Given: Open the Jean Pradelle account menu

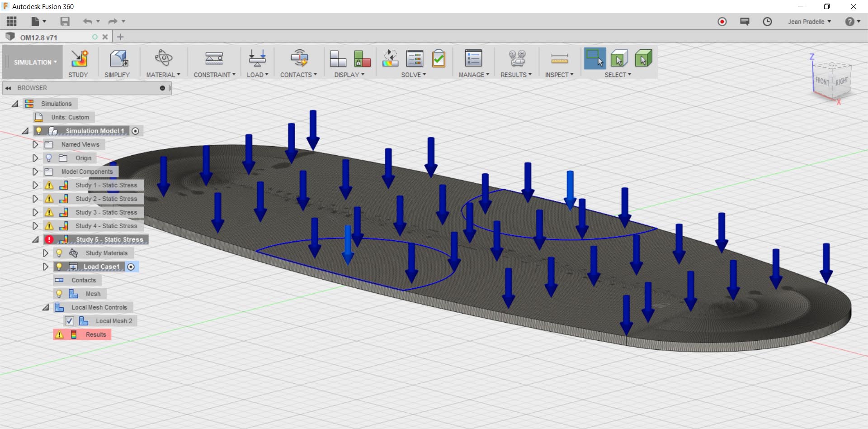Looking at the screenshot, I should 809,21.
